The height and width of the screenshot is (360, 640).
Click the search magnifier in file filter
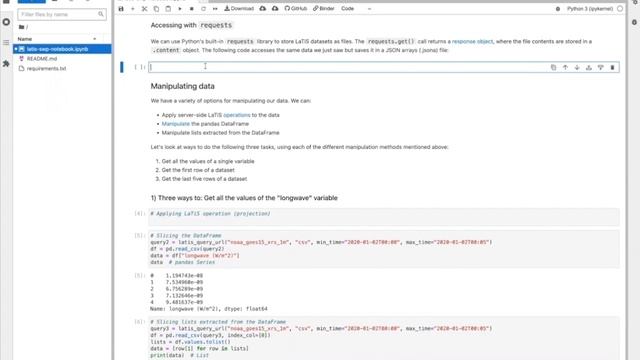coord(101,14)
